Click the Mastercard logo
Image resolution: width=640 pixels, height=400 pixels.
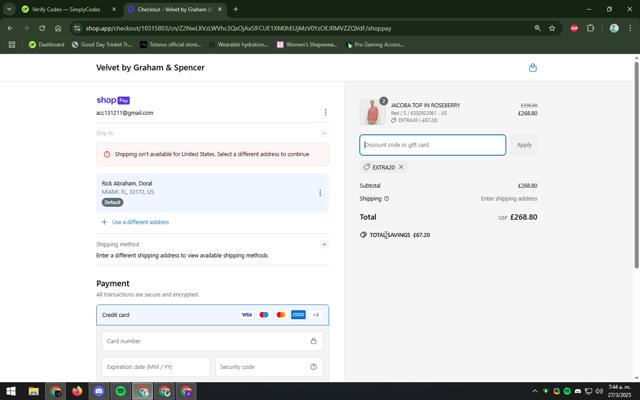(x=281, y=315)
